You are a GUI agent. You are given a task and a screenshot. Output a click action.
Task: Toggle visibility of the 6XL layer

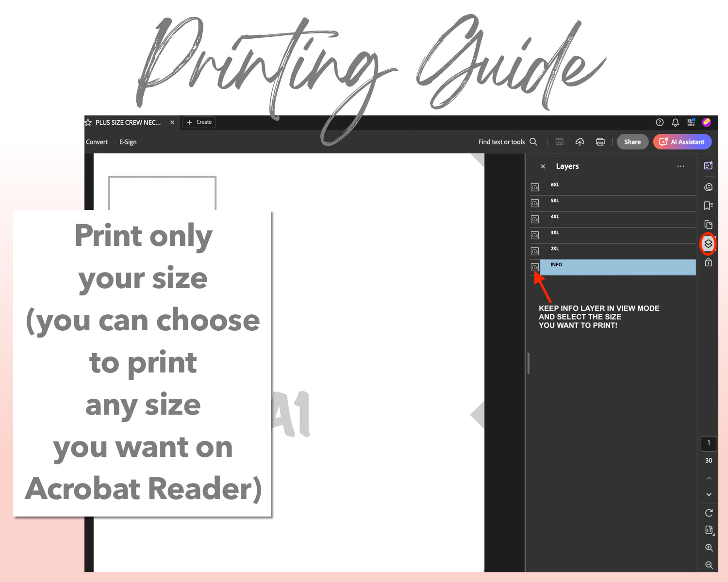click(535, 187)
